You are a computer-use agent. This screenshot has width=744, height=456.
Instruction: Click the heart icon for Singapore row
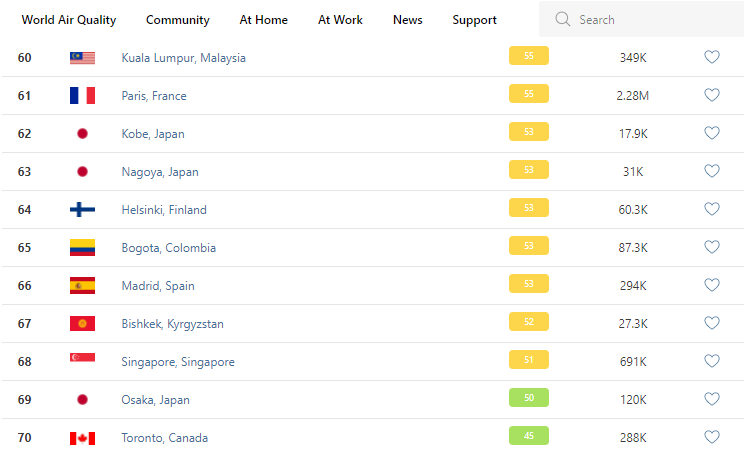click(x=712, y=361)
